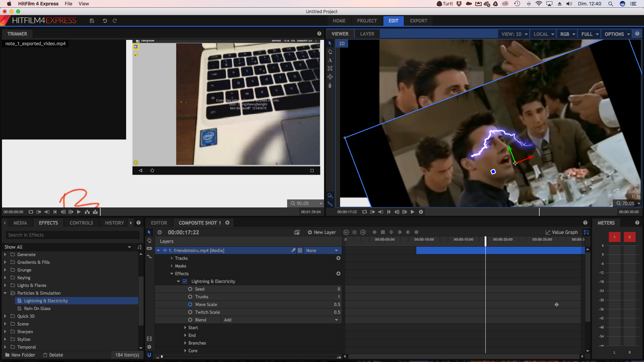Viewport: 644px width, 362px height.
Task: Go to start in viewer playback
Action: click(x=389, y=212)
